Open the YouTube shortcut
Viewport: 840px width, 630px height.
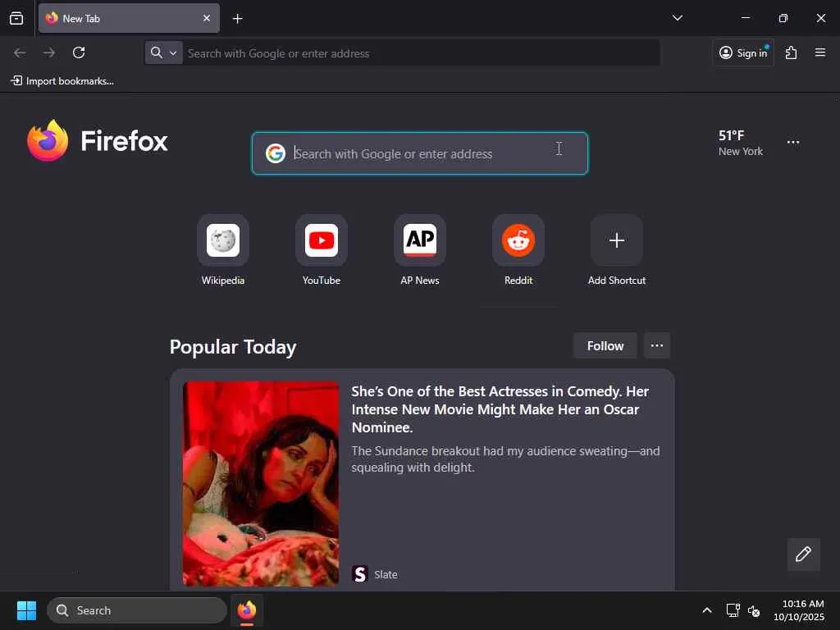322,251
